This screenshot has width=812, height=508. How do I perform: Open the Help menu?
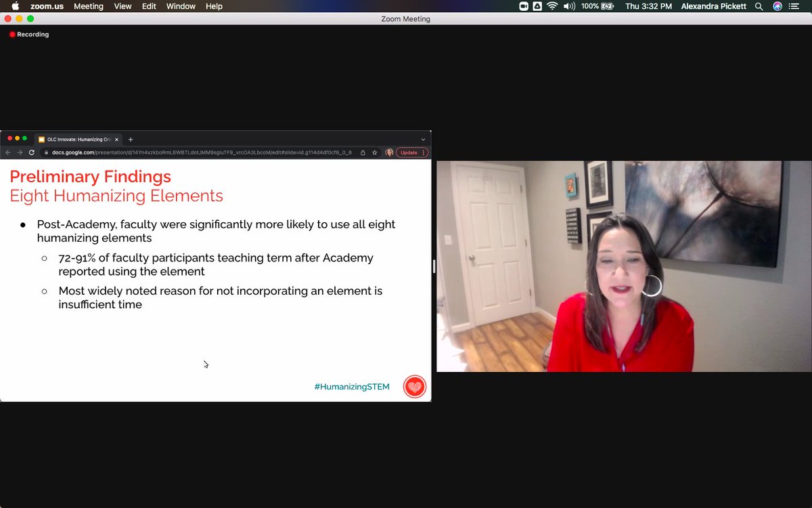coord(214,6)
